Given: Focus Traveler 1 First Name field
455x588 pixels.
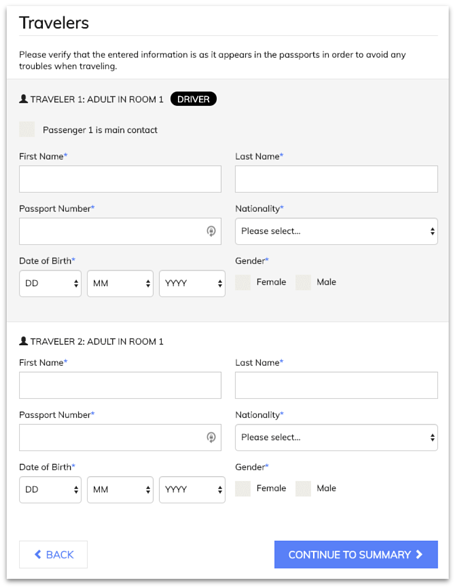Looking at the screenshot, I should coord(120,179).
